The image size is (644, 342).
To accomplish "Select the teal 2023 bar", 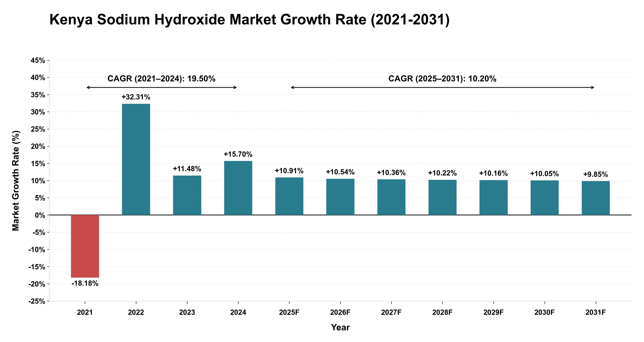I will [x=187, y=195].
